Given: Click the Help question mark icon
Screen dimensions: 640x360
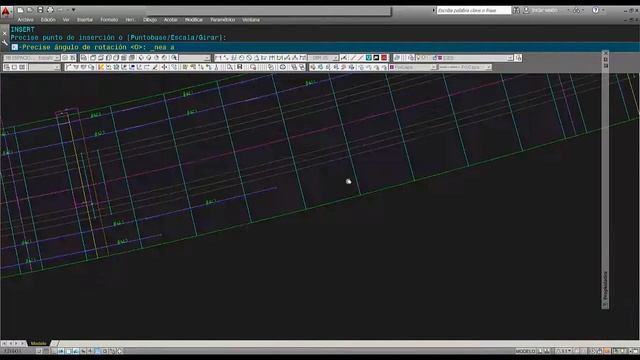Looking at the screenshot, I should point(596,10).
